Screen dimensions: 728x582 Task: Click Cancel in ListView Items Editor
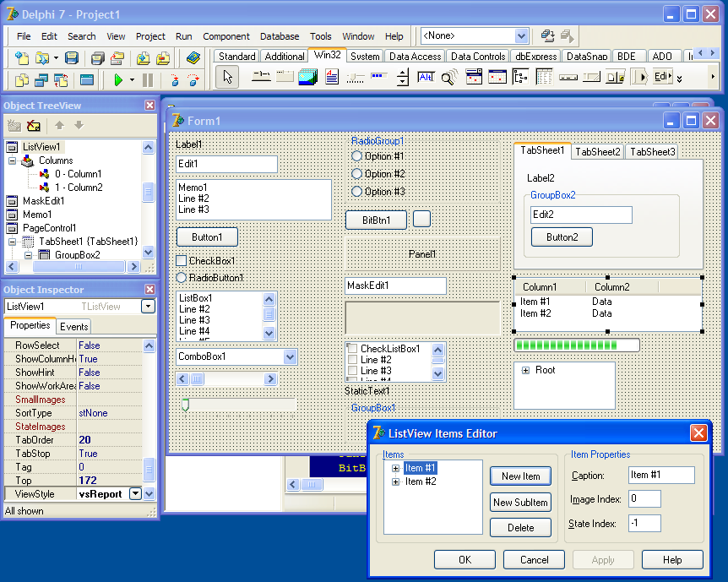[534, 560]
